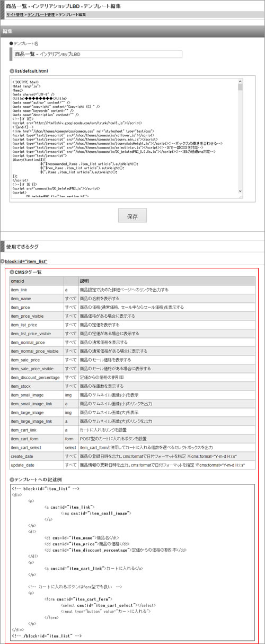Select the item_normal_price table cell
Image resolution: width=265 pixels, height=644 pixels.
tap(37, 342)
